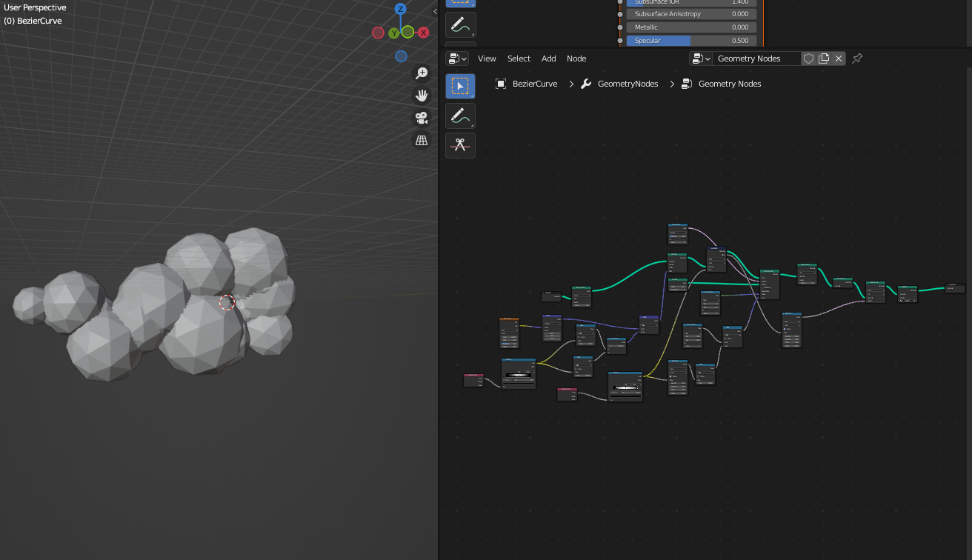Adjust the Metallic slider
Viewport: 972px width, 560px height.
coord(691,27)
